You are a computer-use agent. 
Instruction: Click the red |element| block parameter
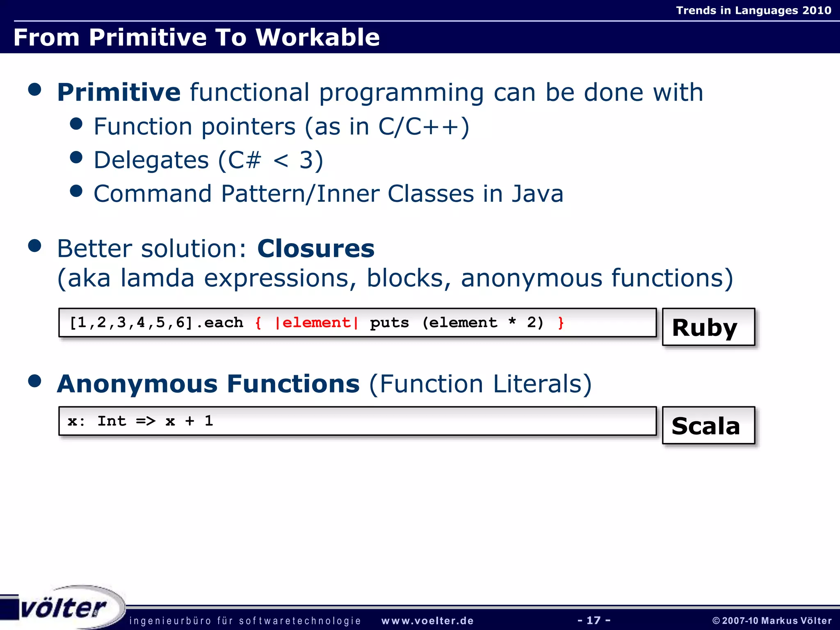[316, 323]
